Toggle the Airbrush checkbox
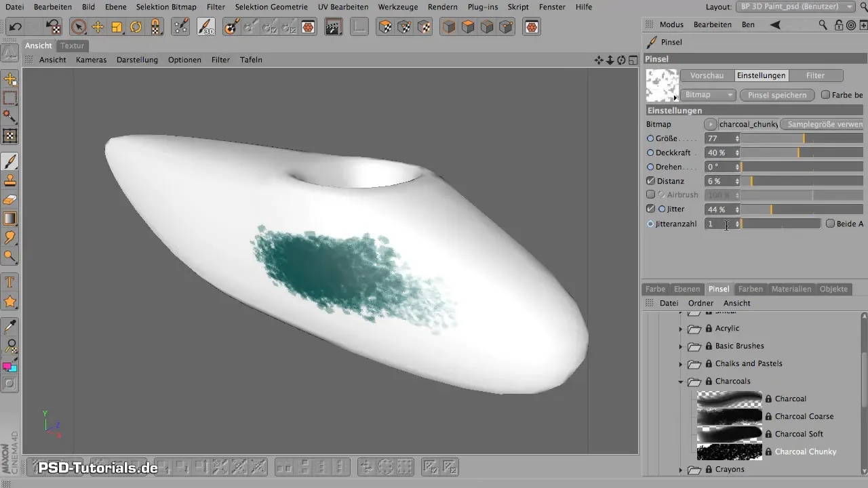This screenshot has height=488, width=868. pyautogui.click(x=651, y=195)
